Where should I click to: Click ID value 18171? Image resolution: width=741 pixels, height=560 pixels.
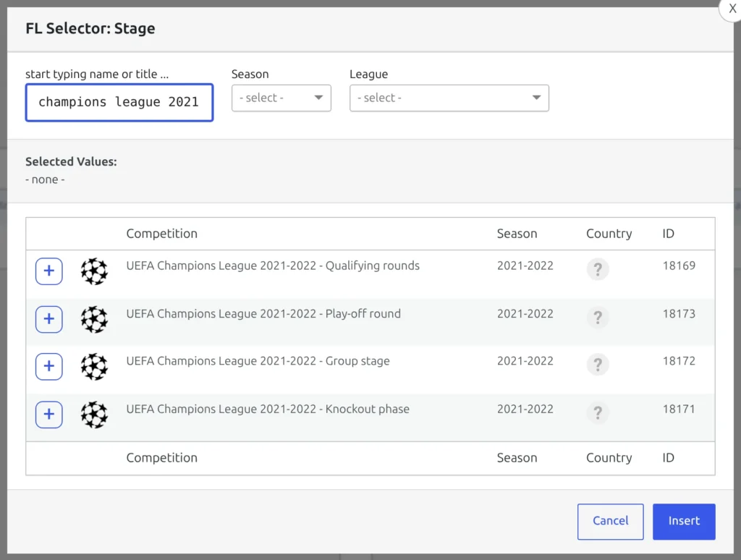679,409
